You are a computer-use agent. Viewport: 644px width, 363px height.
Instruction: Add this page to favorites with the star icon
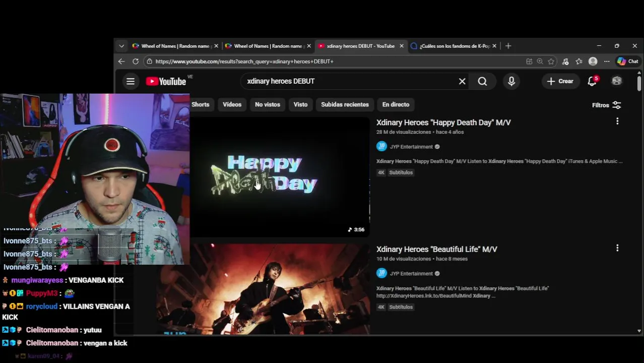pos(551,62)
